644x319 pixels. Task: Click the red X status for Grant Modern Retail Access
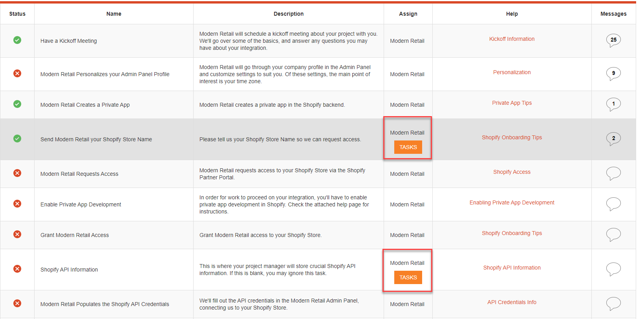[17, 234]
